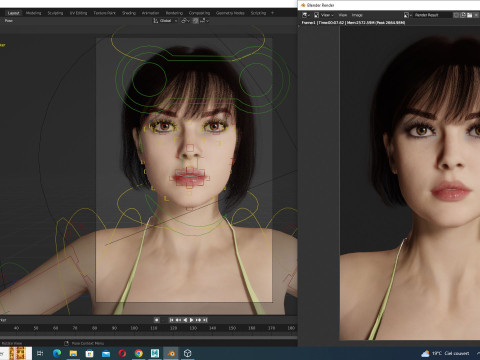Screen dimensions: 480x360
Task: Switch to the Shading workspace tab
Action: click(129, 13)
